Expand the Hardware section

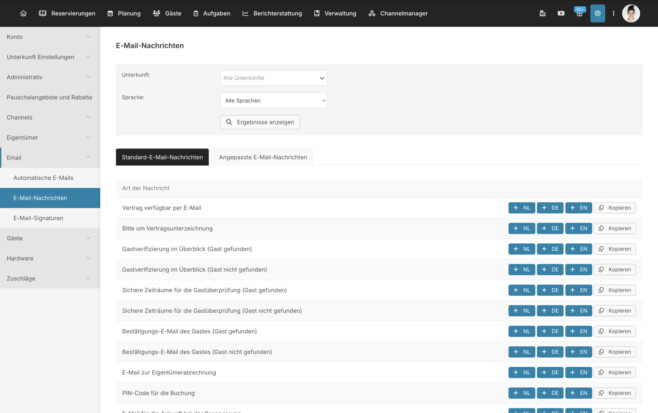pyautogui.click(x=50, y=259)
